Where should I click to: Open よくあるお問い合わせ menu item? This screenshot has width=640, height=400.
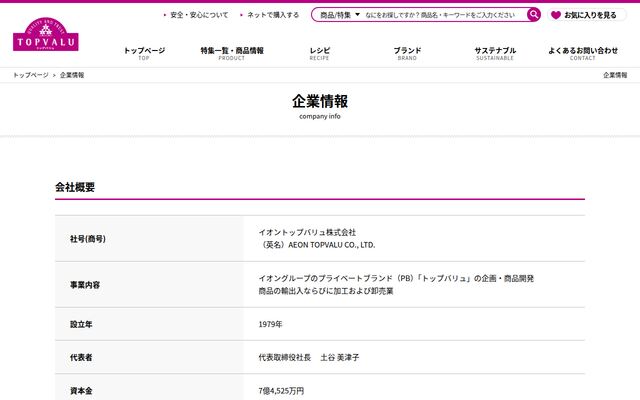(583, 53)
